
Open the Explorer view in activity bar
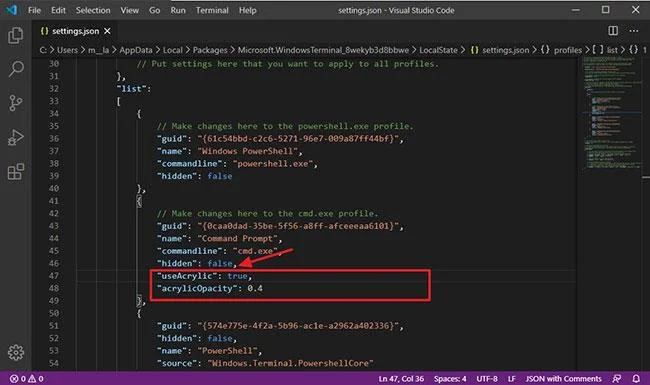16,35
